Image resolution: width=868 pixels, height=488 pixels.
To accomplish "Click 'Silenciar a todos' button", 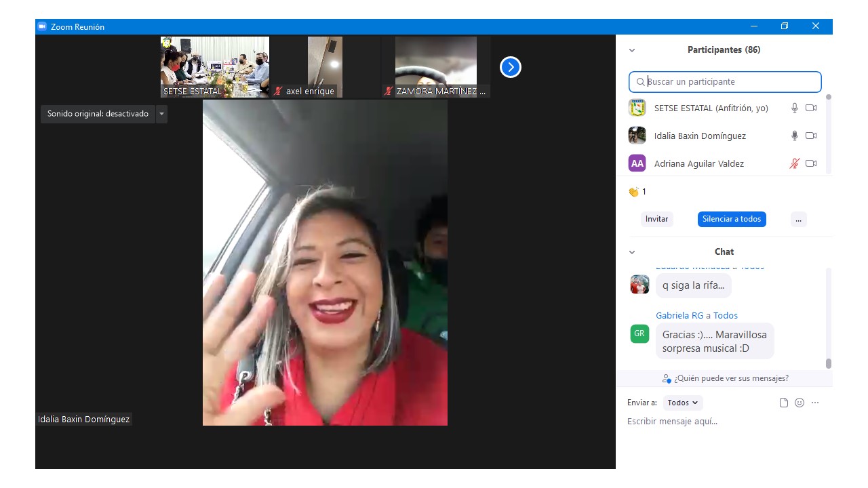I will click(732, 219).
